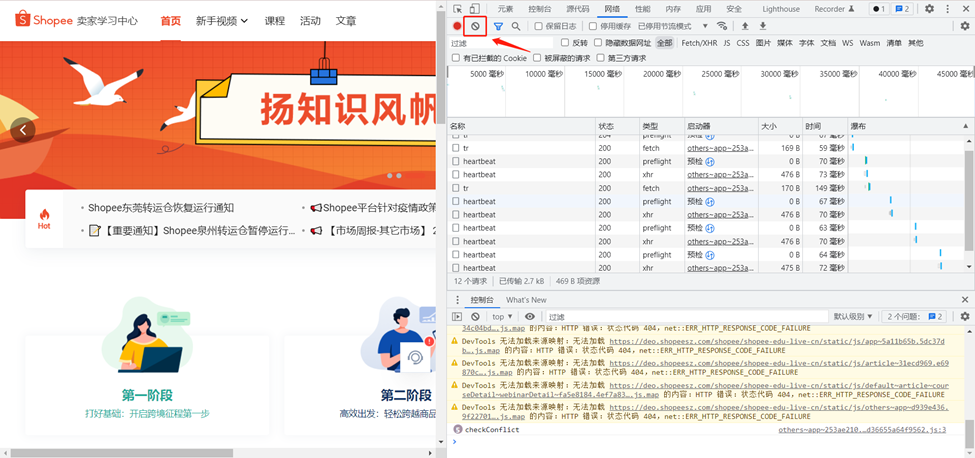The width and height of the screenshot is (975, 458).
Task: Select the 全部 request type filter
Action: 665,43
